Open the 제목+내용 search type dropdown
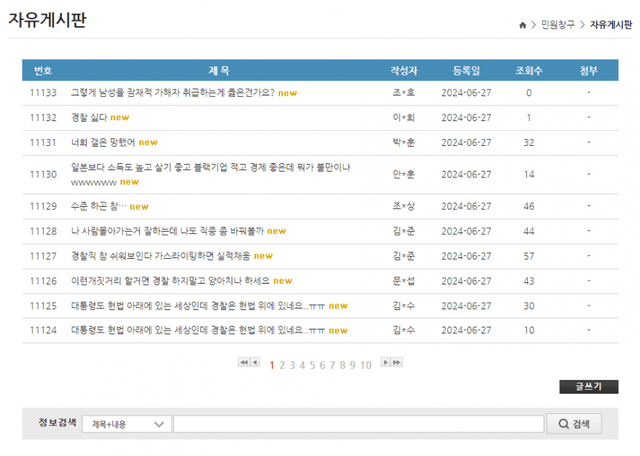The image size is (640, 456). (x=126, y=424)
